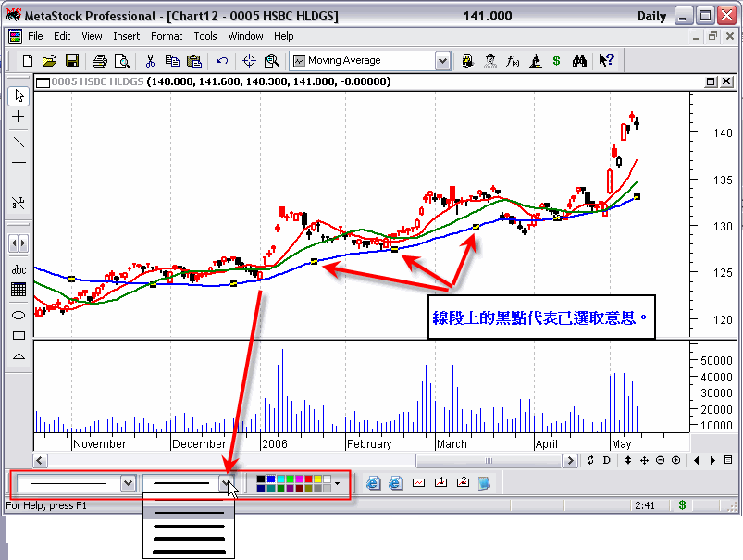Go to next chart with right triangle
The width and height of the screenshot is (743, 560).
click(x=712, y=460)
